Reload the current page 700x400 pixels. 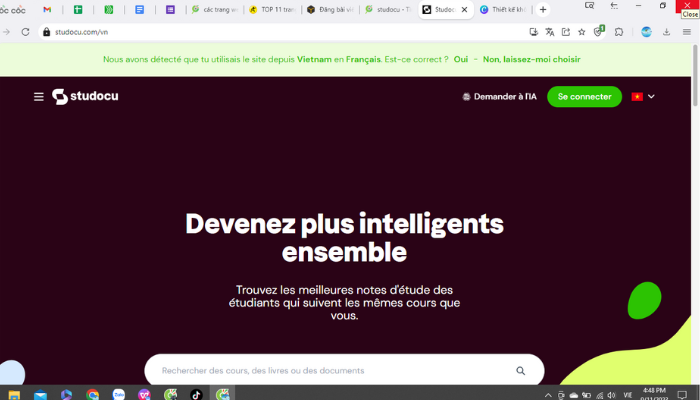click(x=25, y=32)
